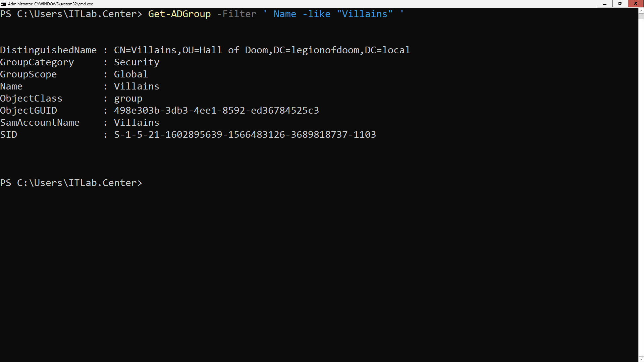The height and width of the screenshot is (362, 644).
Task: Close the Administrator cmd.exe window
Action: pos(636,4)
